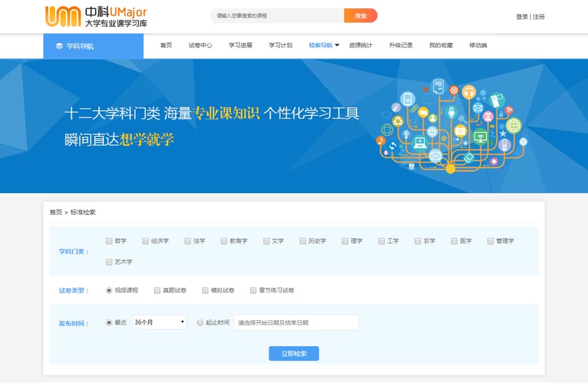The image size is (588, 383).
Task: Tick the 艺术学 checkbox
Action: tap(109, 262)
